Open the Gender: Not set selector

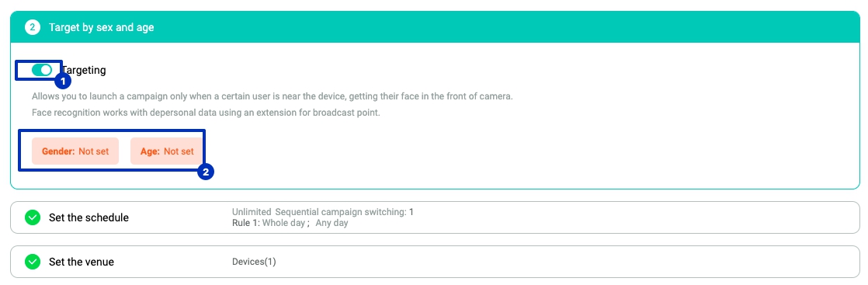coord(75,151)
